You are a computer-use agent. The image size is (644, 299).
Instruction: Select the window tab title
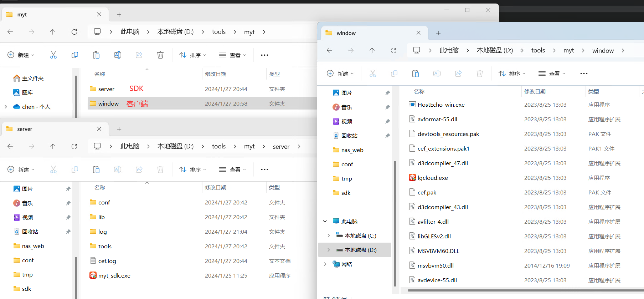coord(346,33)
